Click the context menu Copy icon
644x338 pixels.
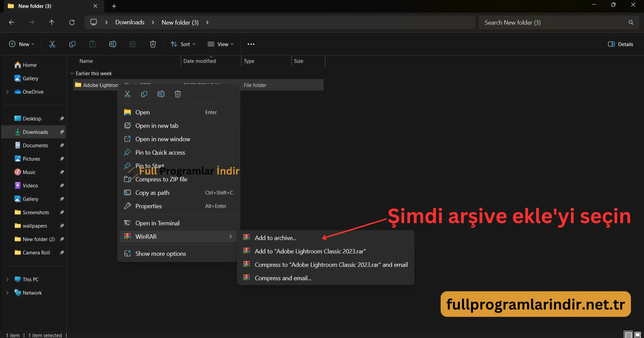(x=144, y=94)
